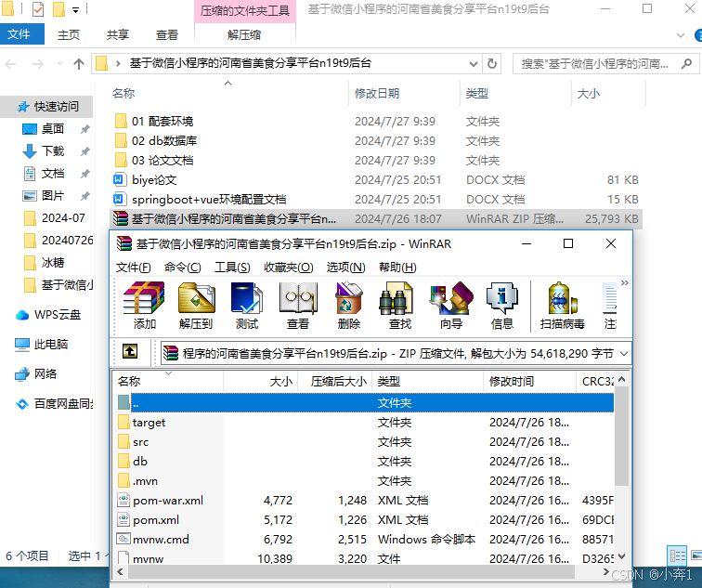Open WinRAR 帮助(H) menu
The width and height of the screenshot is (702, 588).
coord(397,268)
